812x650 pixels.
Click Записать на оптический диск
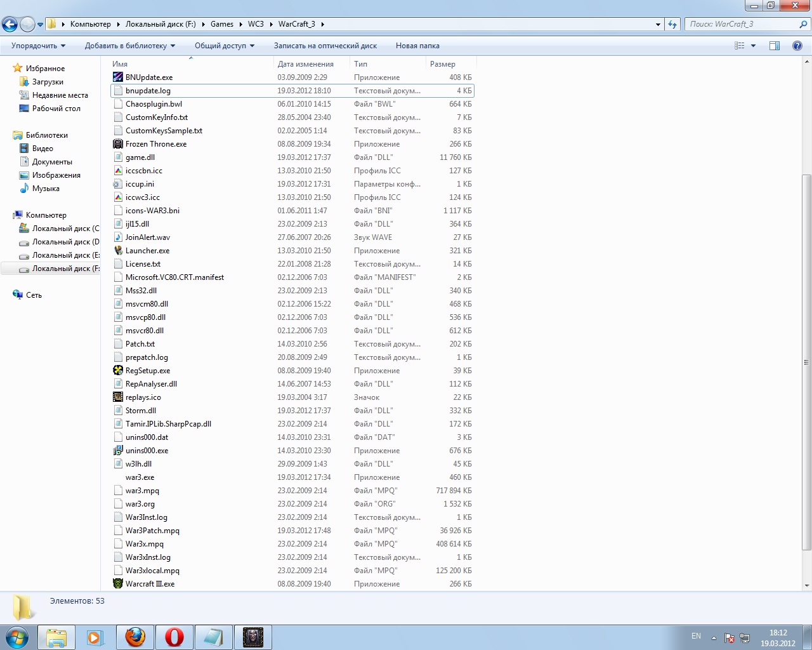[325, 46]
